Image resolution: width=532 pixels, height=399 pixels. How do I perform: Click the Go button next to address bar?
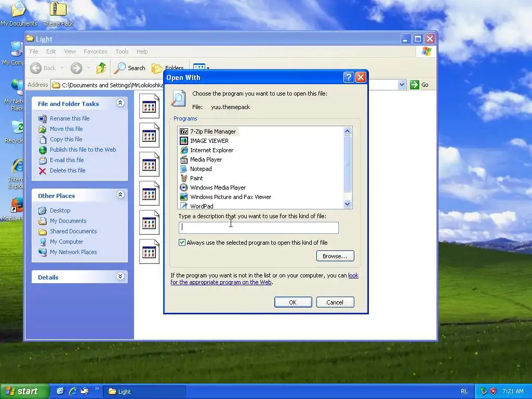pyautogui.click(x=419, y=85)
